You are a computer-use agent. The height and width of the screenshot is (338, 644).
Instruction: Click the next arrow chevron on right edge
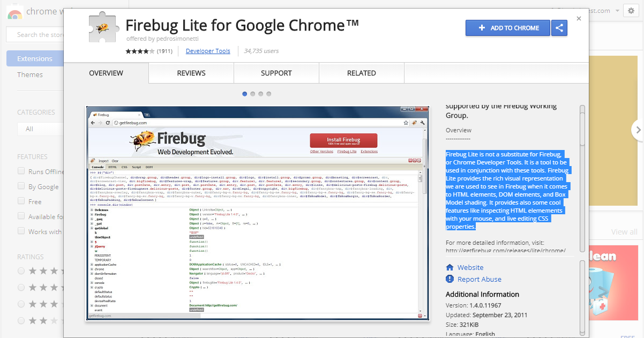tap(638, 129)
